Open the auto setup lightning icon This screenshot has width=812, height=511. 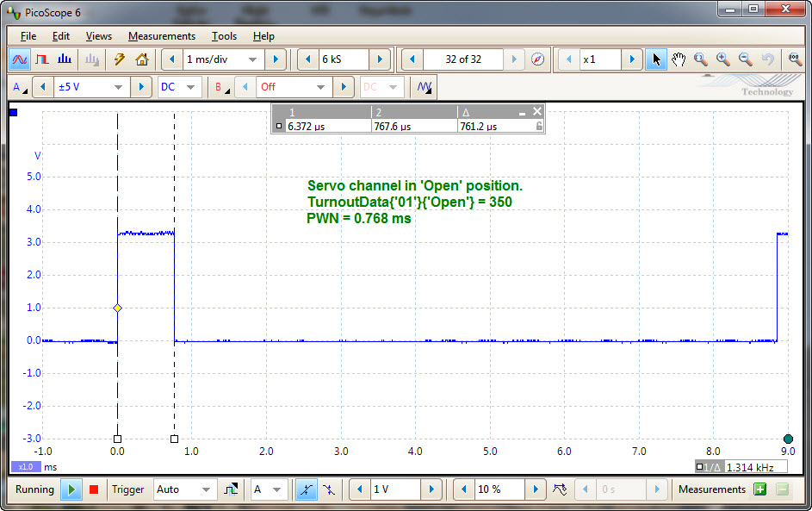point(120,59)
